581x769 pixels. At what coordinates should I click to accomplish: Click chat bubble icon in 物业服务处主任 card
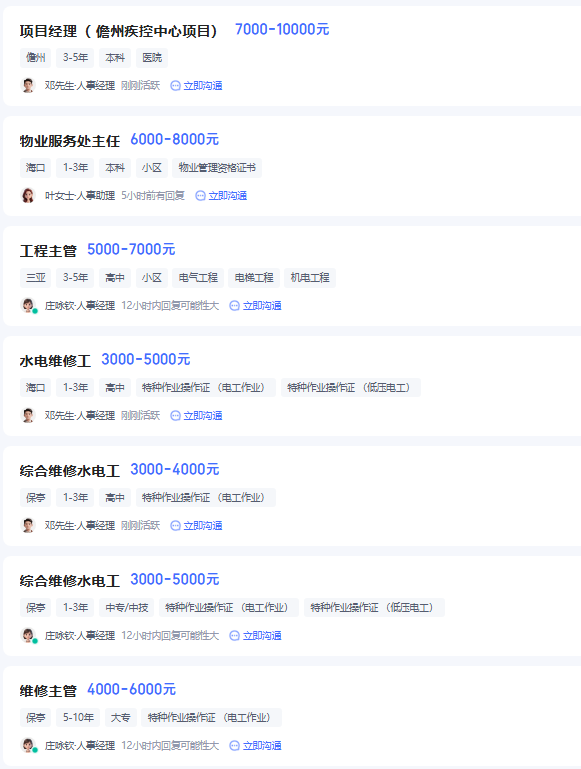pos(200,196)
